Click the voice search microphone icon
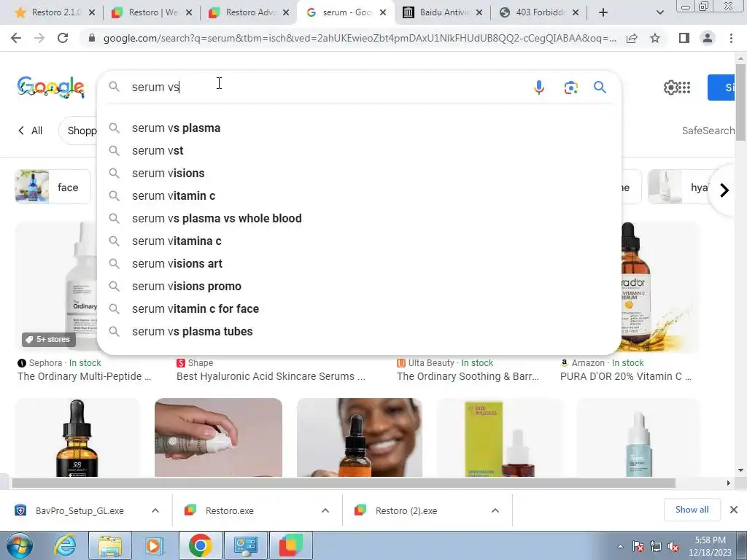Image resolution: width=747 pixels, height=560 pixels. pyautogui.click(x=539, y=87)
